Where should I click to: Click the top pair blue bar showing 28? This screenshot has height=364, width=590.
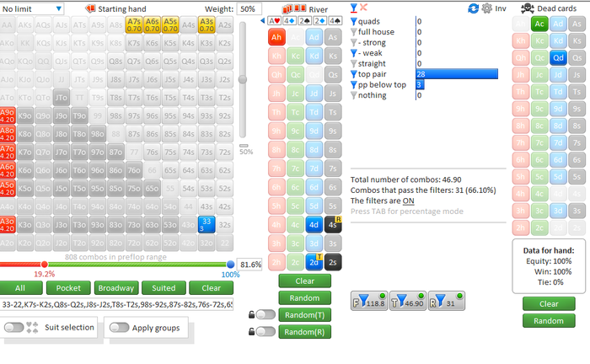[x=457, y=74]
